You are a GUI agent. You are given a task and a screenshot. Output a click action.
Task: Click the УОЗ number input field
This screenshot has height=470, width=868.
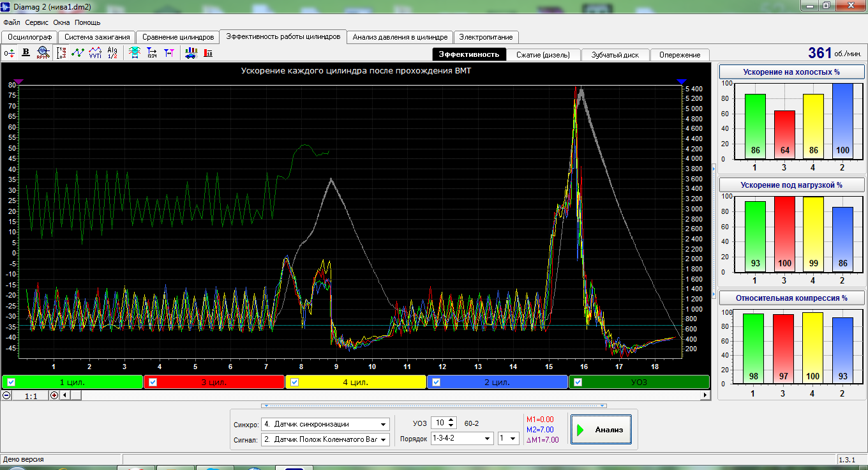[x=440, y=423]
